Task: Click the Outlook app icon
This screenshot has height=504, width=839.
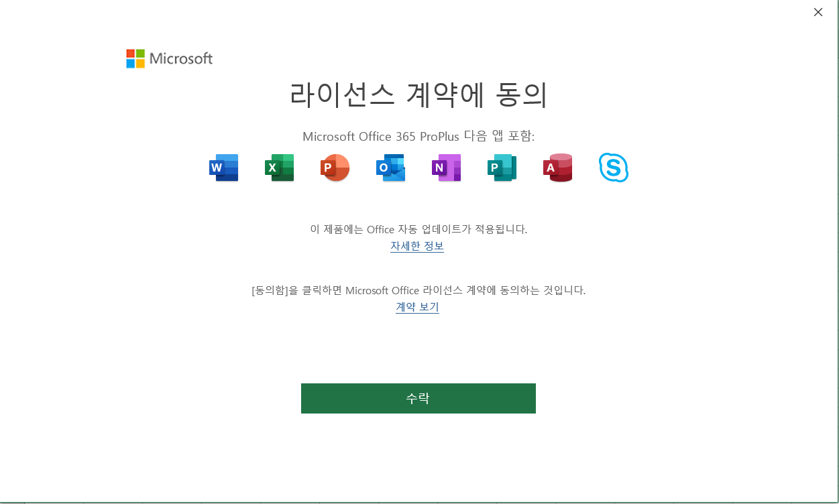Action: coord(390,168)
